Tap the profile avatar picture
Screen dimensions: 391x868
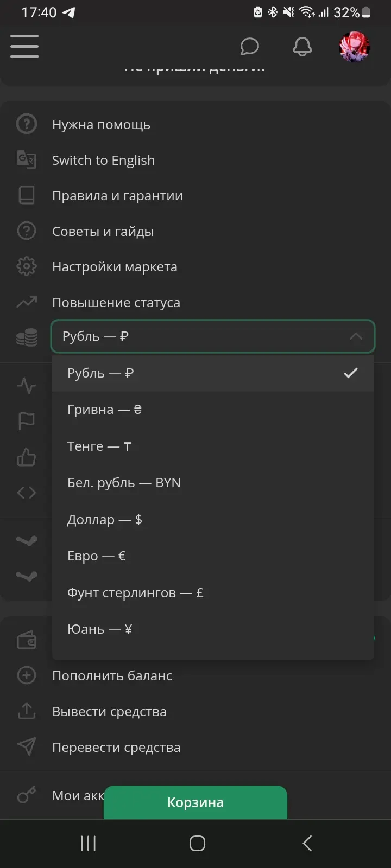354,47
